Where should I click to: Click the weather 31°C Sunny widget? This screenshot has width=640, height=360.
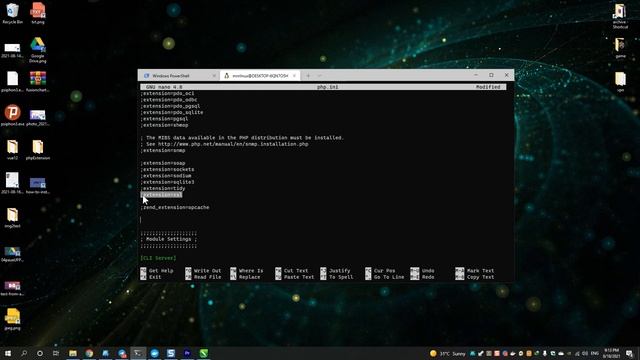[448, 353]
